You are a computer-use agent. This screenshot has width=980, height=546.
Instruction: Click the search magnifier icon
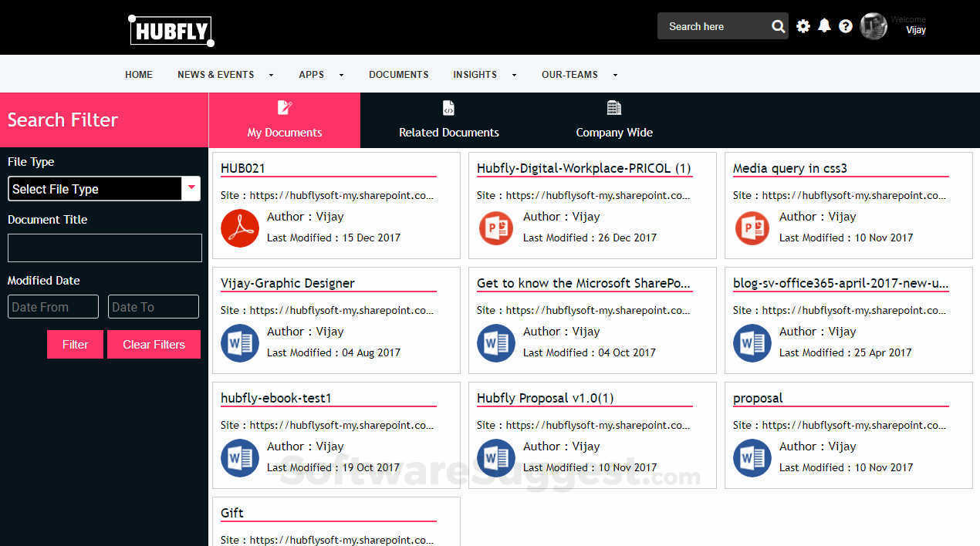(x=778, y=25)
